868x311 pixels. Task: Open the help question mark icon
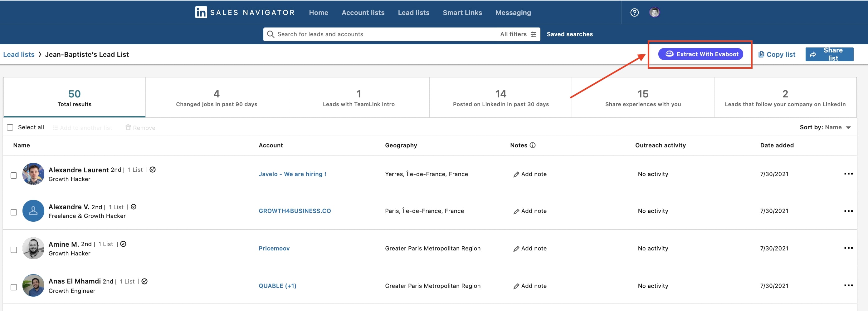(x=635, y=12)
